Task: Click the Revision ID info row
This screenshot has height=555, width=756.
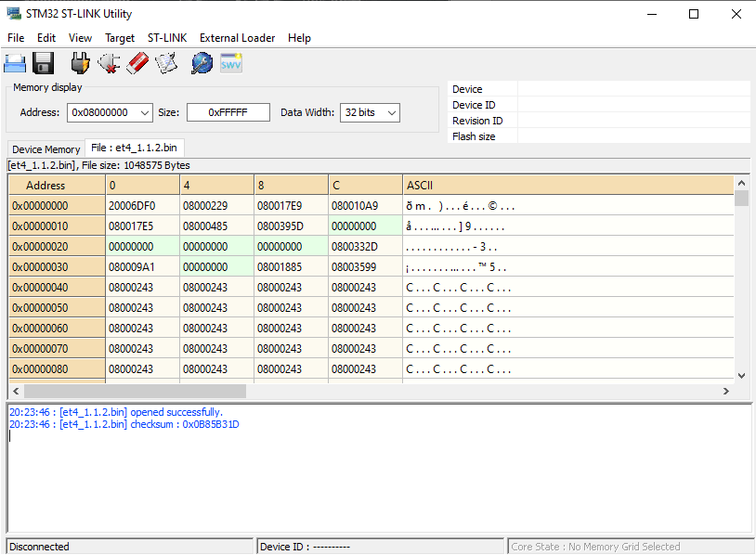Action: 599,121
